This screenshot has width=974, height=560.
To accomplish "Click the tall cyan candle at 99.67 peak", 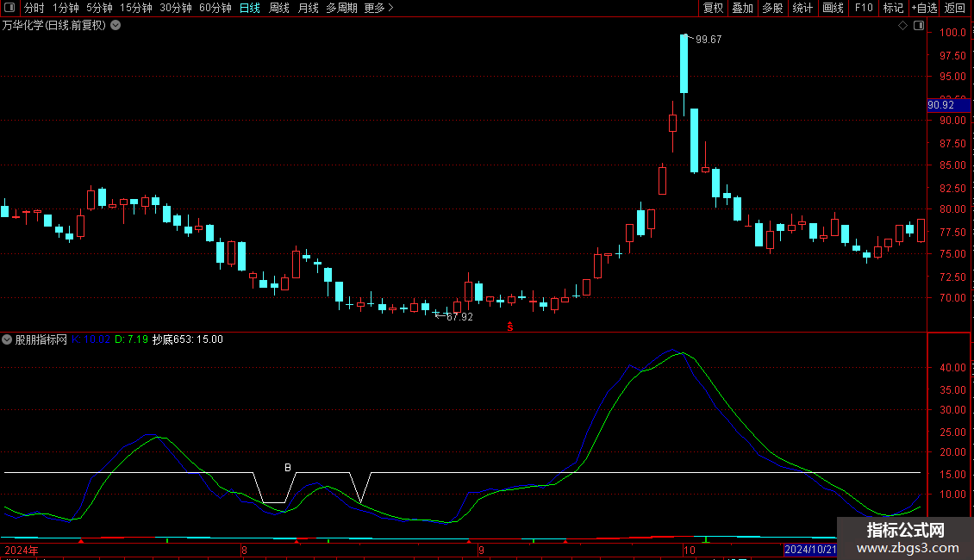I will pyautogui.click(x=684, y=64).
